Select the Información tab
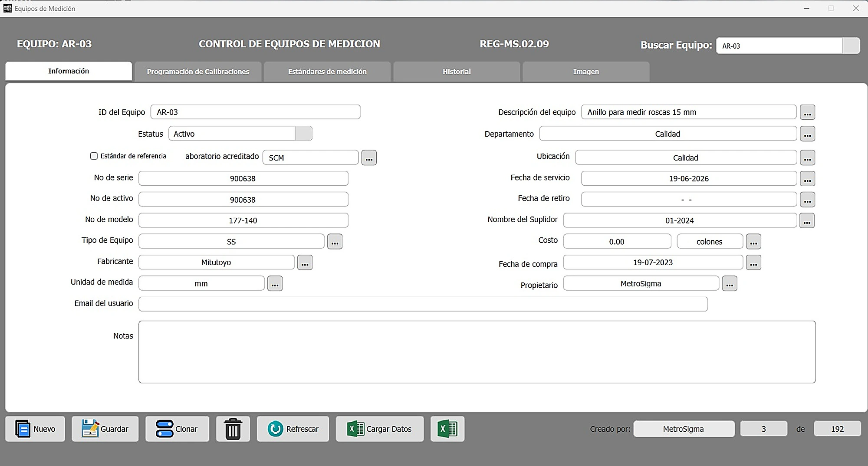This screenshot has width=868, height=466. [x=69, y=71]
